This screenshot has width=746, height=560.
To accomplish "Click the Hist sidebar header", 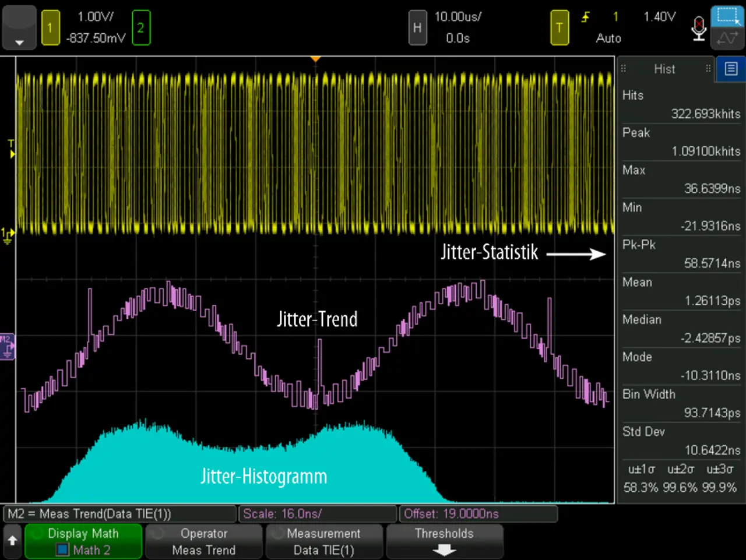I will (664, 69).
